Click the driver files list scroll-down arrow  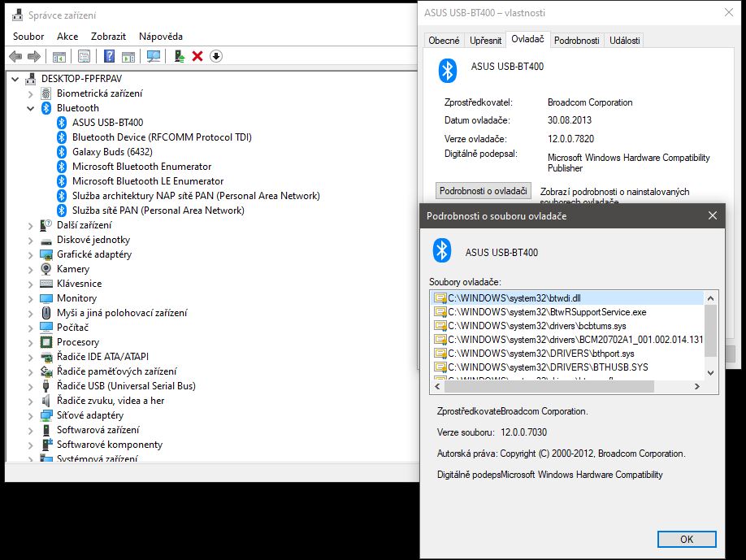point(710,373)
